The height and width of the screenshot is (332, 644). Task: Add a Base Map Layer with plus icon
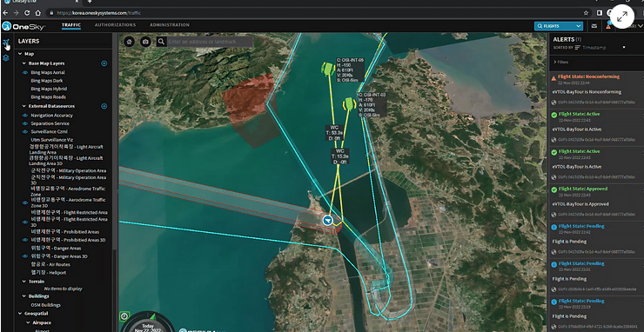[x=104, y=63]
